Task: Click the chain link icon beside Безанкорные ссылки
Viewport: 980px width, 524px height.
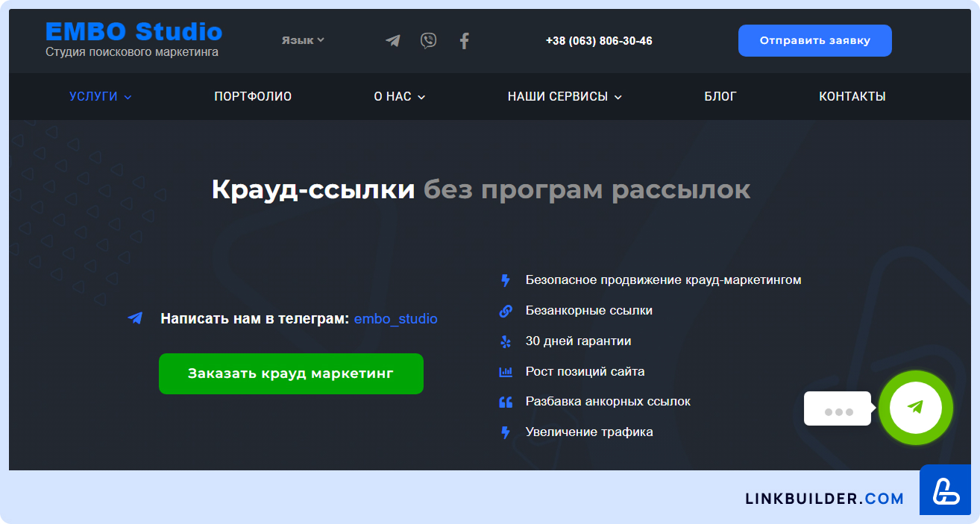Action: tap(506, 311)
